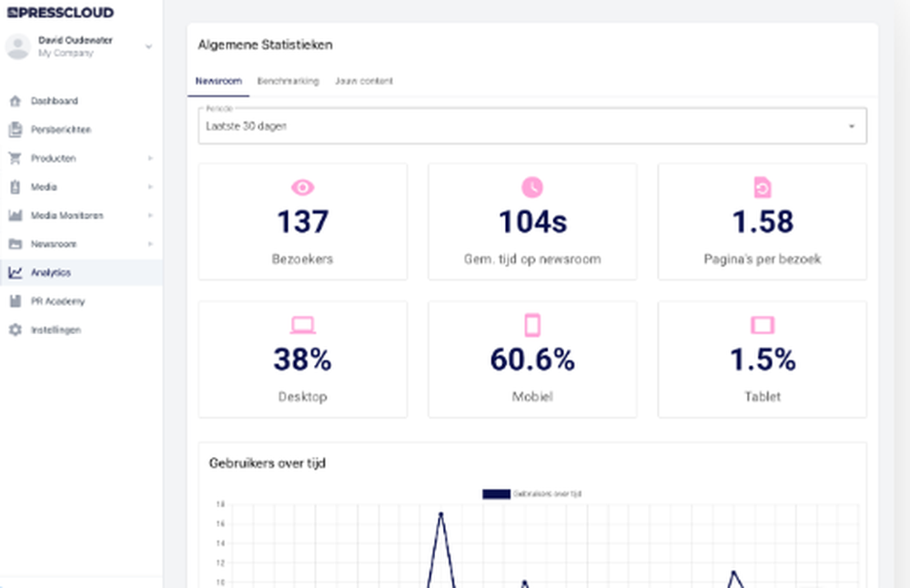Expand the Media Monitoren submenu arrow
The width and height of the screenshot is (910, 588).
150,216
